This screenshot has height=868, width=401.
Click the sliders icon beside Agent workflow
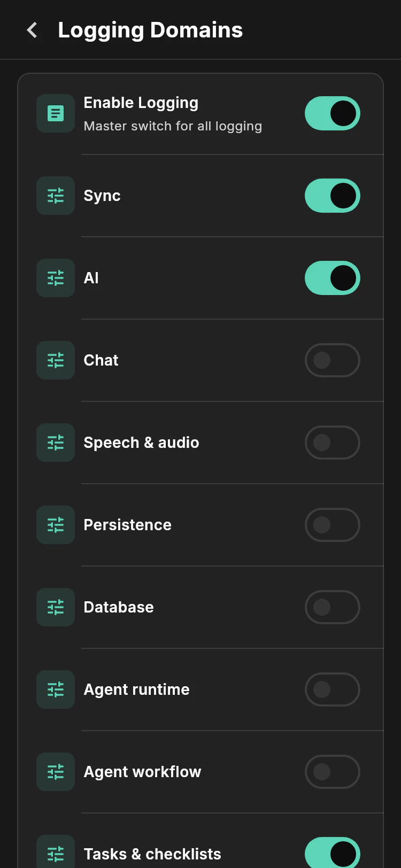coord(56,772)
